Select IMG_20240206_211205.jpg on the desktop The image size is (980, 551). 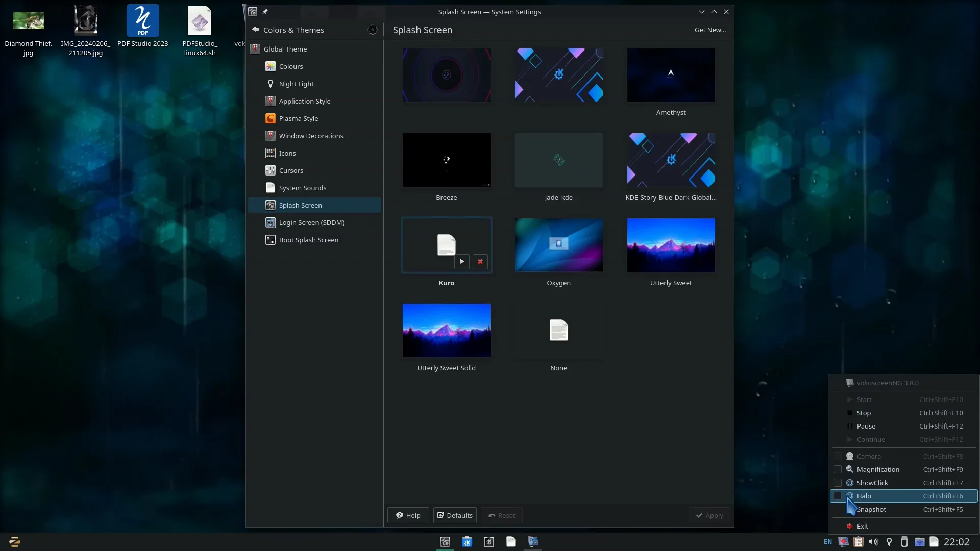coord(86,32)
